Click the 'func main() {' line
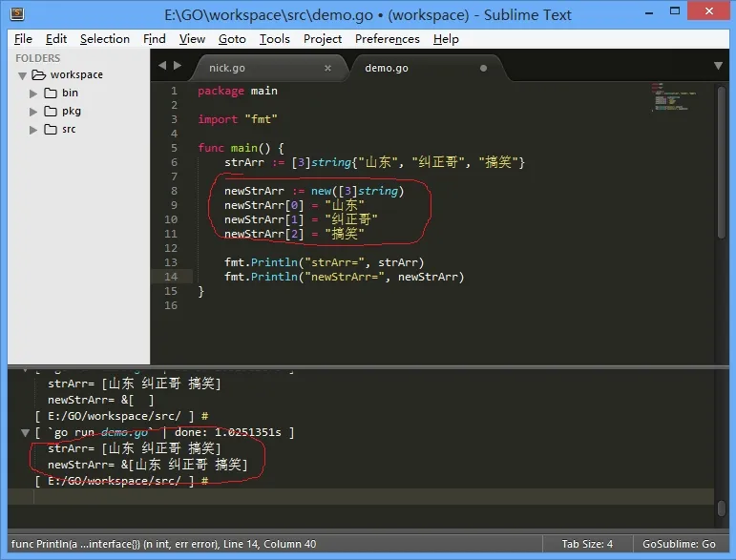 241,148
